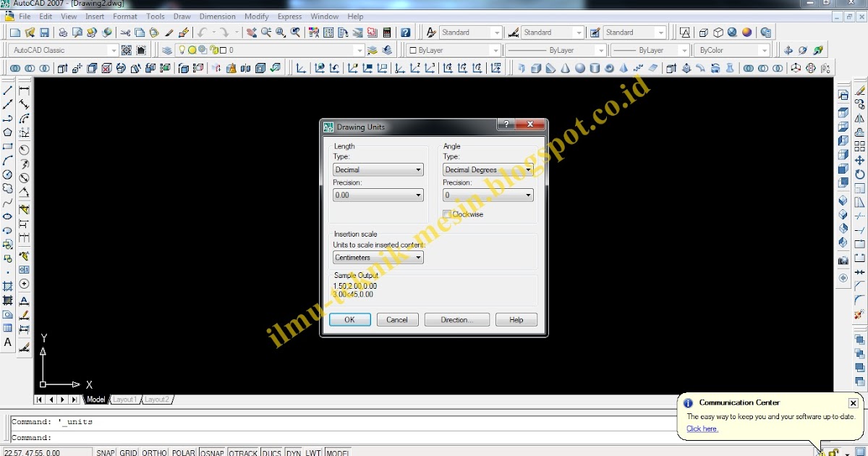
Task: Click the QuickCalc calculator icon
Action: coord(386,32)
